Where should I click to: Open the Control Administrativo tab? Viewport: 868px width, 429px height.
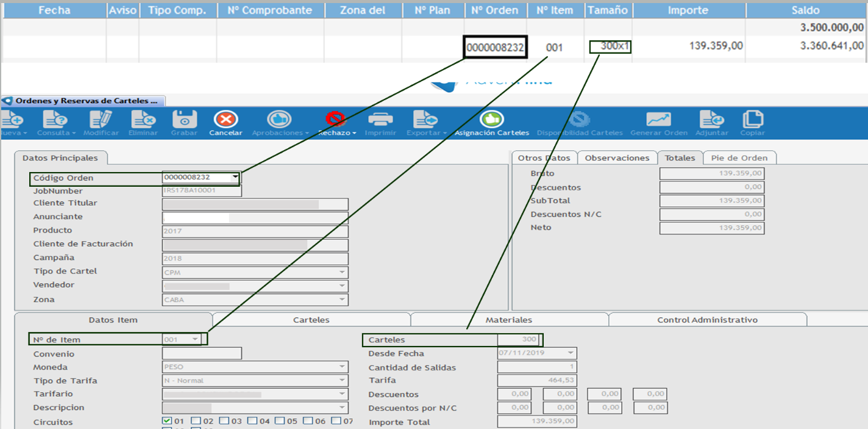tap(707, 320)
